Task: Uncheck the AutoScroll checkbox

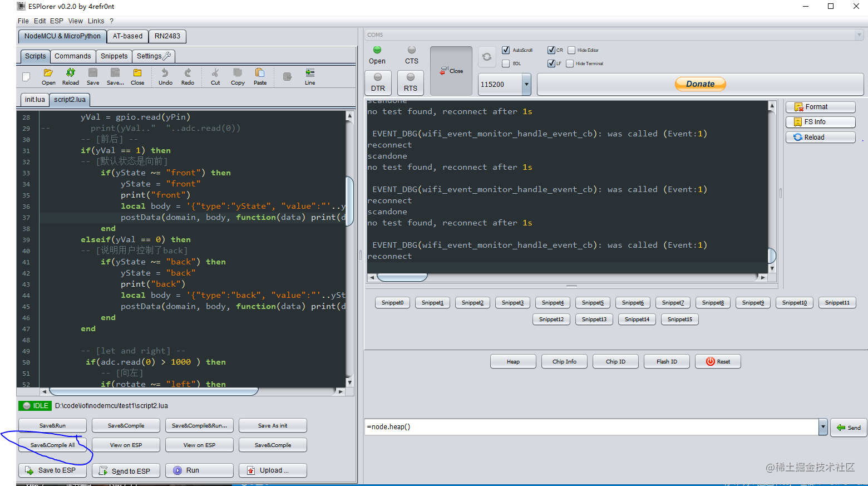Action: [506, 50]
